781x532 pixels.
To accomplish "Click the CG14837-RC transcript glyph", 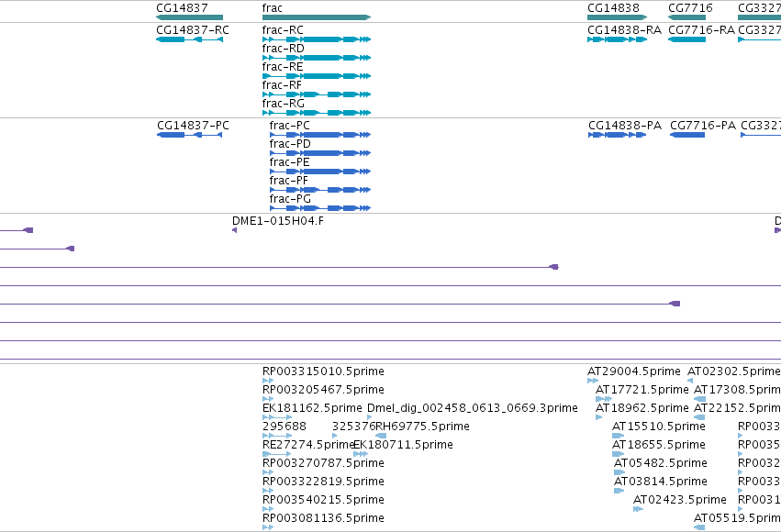I will [x=189, y=39].
